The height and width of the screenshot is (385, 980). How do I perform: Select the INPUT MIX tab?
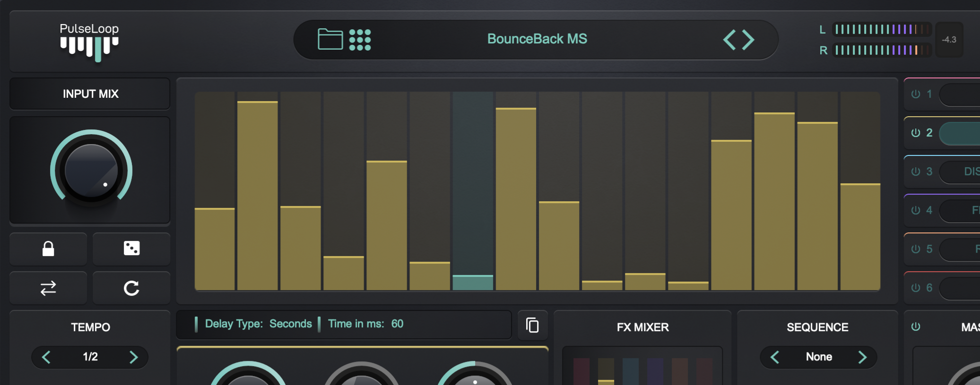(x=90, y=94)
